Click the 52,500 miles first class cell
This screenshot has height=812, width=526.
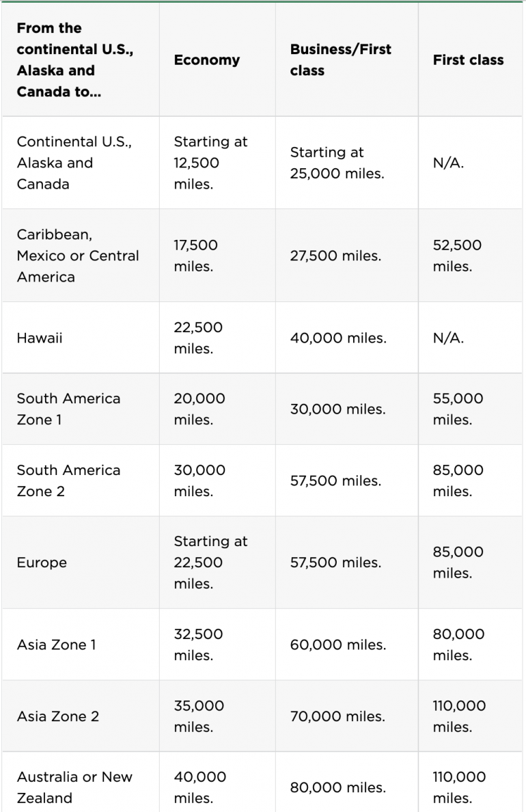pos(457,256)
